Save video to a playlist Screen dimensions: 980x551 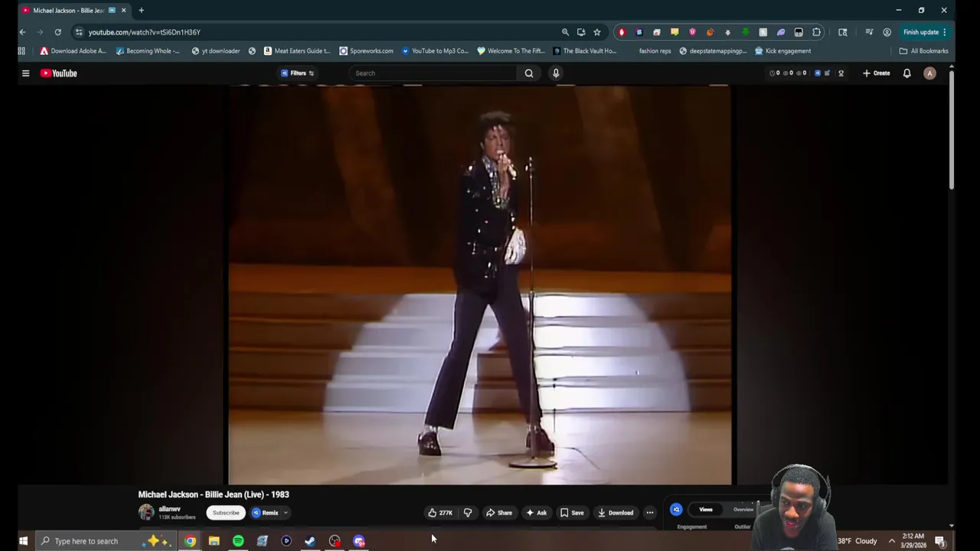click(x=572, y=513)
